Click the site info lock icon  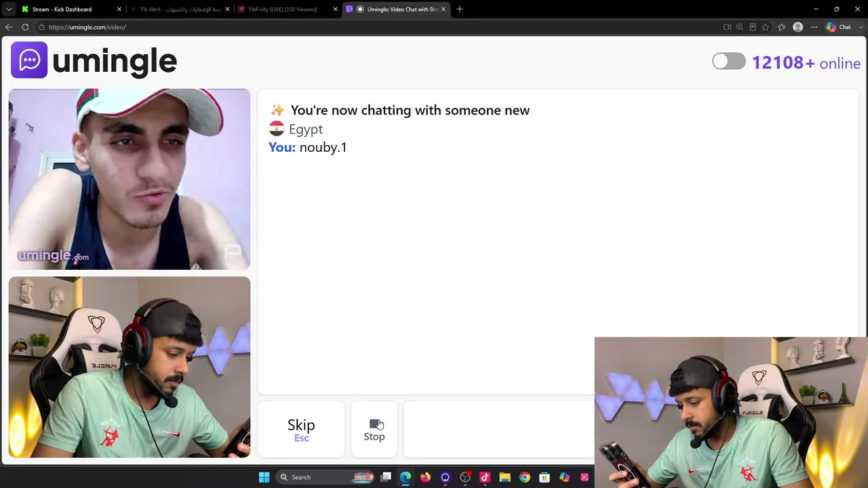click(41, 27)
